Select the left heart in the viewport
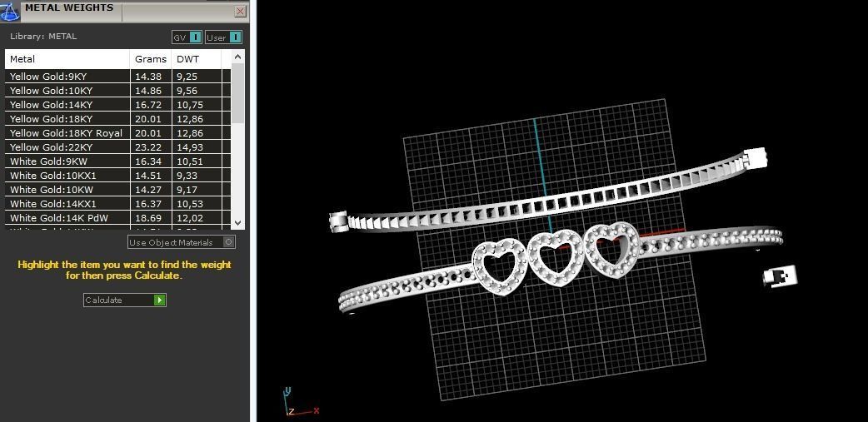This screenshot has width=868, height=422. coord(499,268)
